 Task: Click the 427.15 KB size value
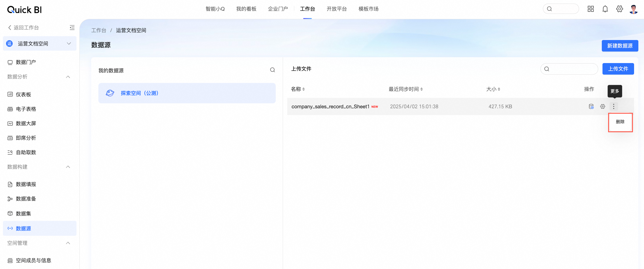coord(500,106)
